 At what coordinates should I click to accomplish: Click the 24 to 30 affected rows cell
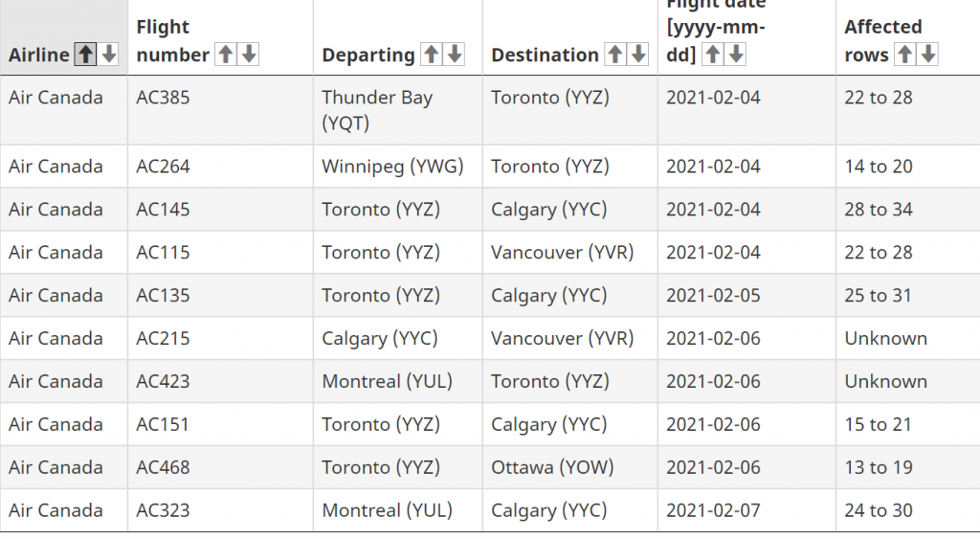point(908,510)
